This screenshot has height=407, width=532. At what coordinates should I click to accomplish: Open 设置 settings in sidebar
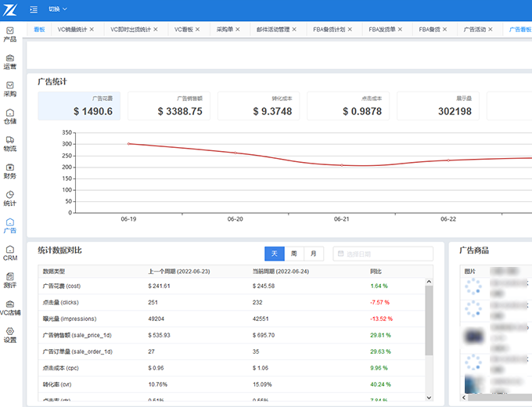coord(9,335)
